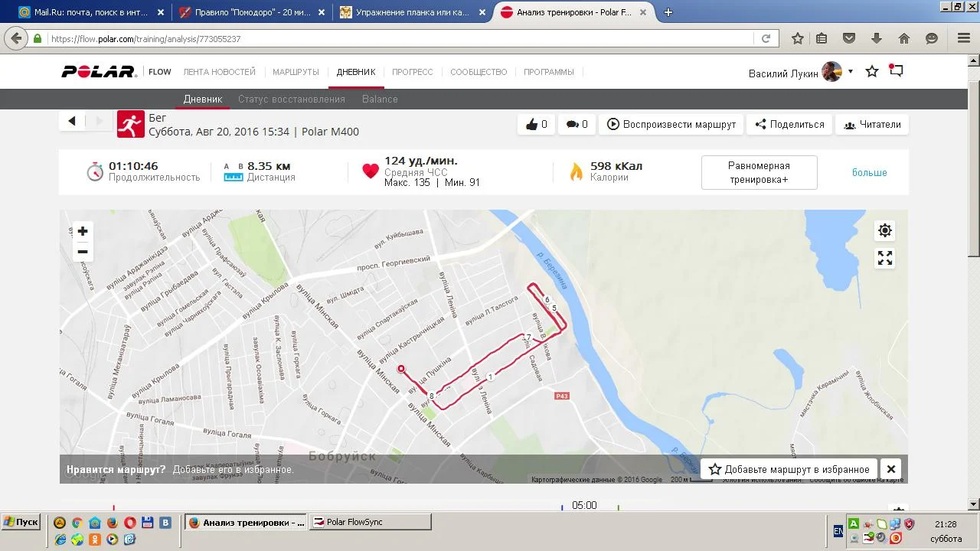The height and width of the screenshot is (551, 980).
Task: Go to previous training with left arrow
Action: pos(72,121)
